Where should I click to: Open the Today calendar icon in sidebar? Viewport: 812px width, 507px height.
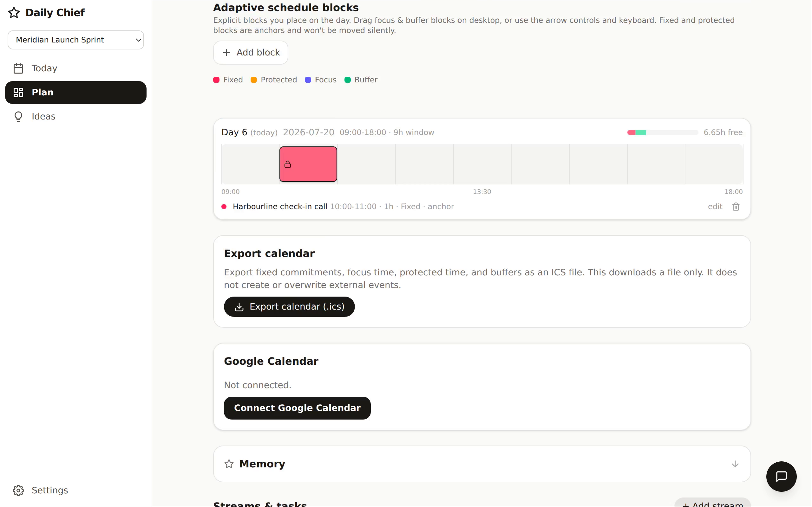pyautogui.click(x=18, y=68)
